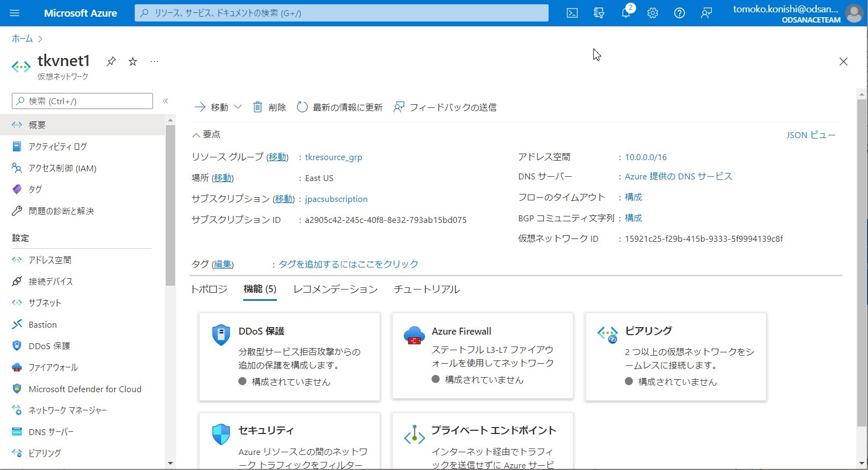Click virtual network ID 15921c25-f29b-415b-9333-5f9994139c8f
The height and width of the screenshot is (470, 868).
click(x=704, y=238)
